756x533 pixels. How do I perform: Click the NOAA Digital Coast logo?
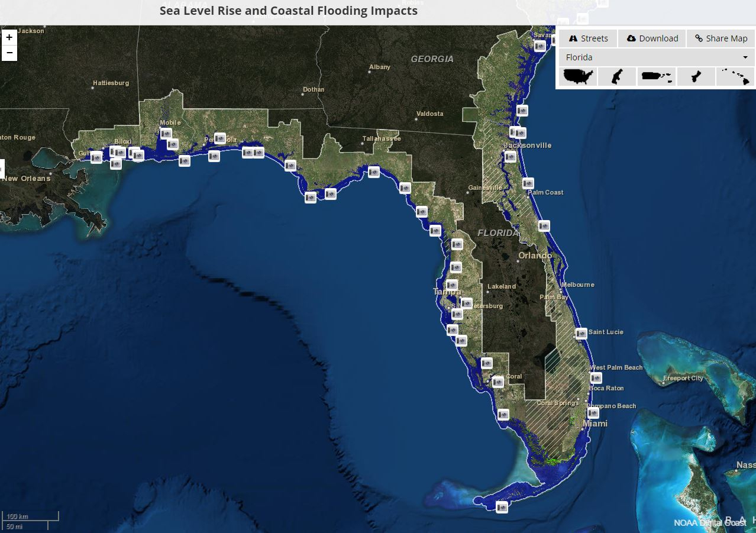coord(709,522)
